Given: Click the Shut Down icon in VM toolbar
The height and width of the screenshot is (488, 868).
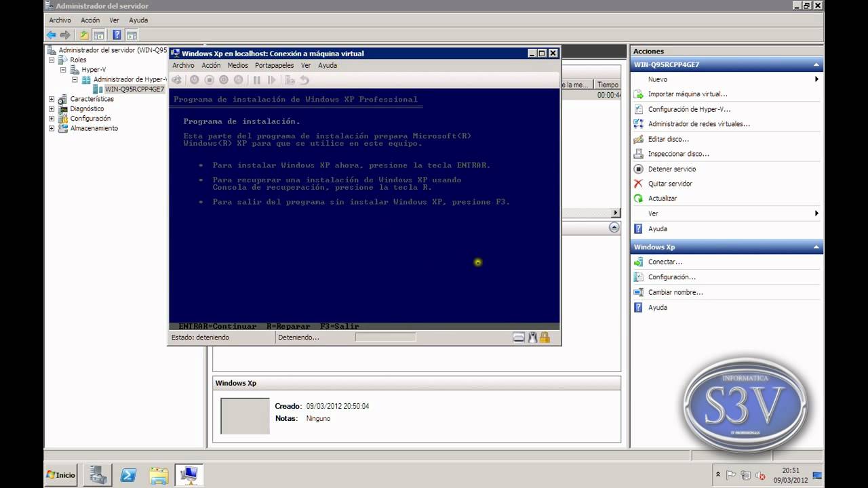Looking at the screenshot, I should (x=224, y=80).
